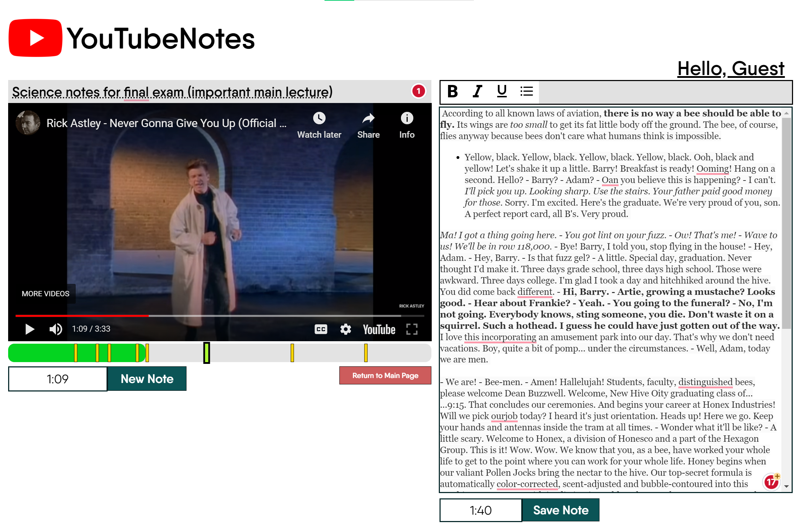The height and width of the screenshot is (532, 798).
Task: Toggle closed captions on the video
Action: (321, 329)
